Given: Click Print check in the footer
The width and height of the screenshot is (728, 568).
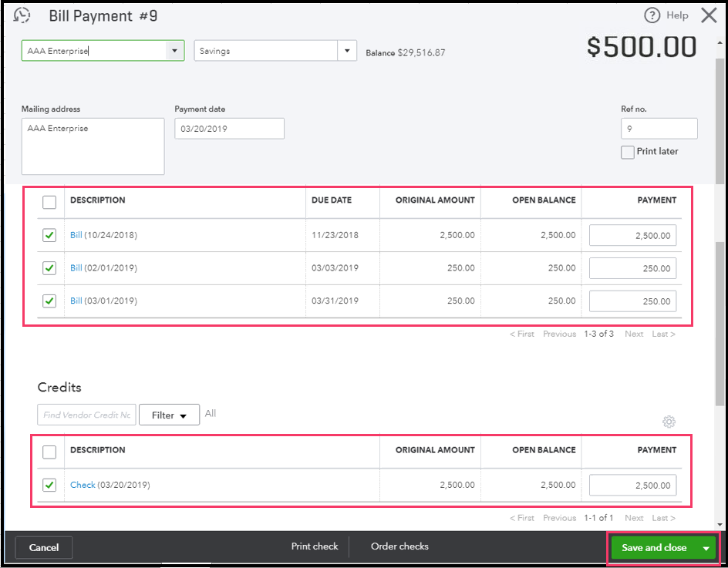Looking at the screenshot, I should tap(315, 546).
